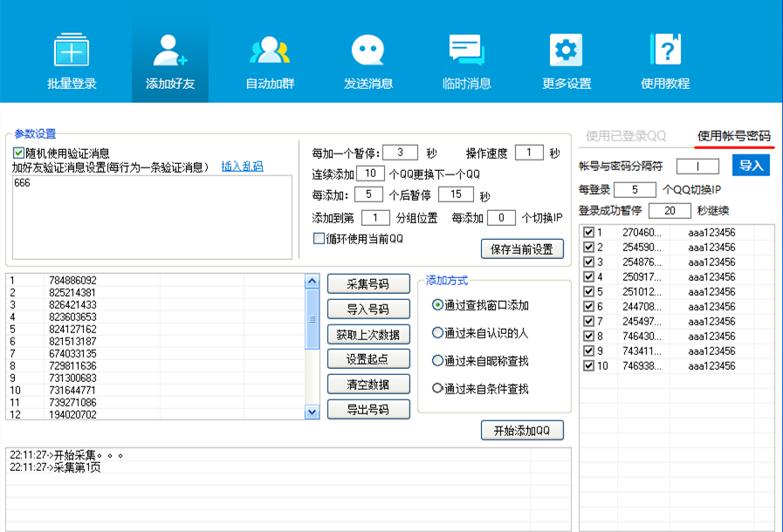Viewport: 783px width, 532px height.
Task: Click 导入号码 button
Action: pos(368,309)
